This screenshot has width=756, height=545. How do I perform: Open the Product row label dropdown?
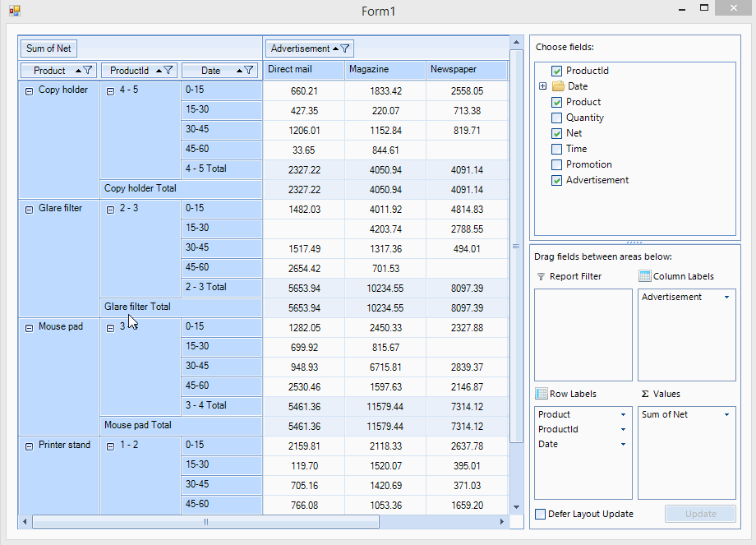pyautogui.click(x=623, y=414)
